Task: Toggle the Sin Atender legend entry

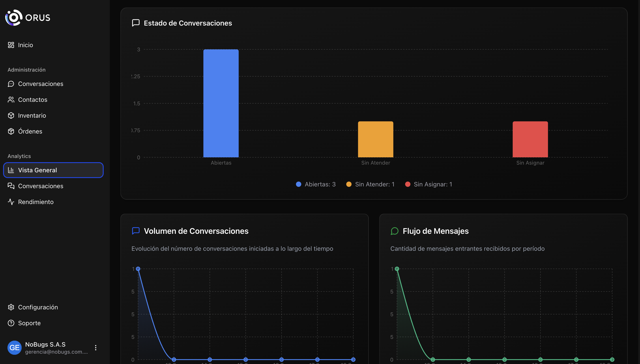Action: (x=370, y=184)
